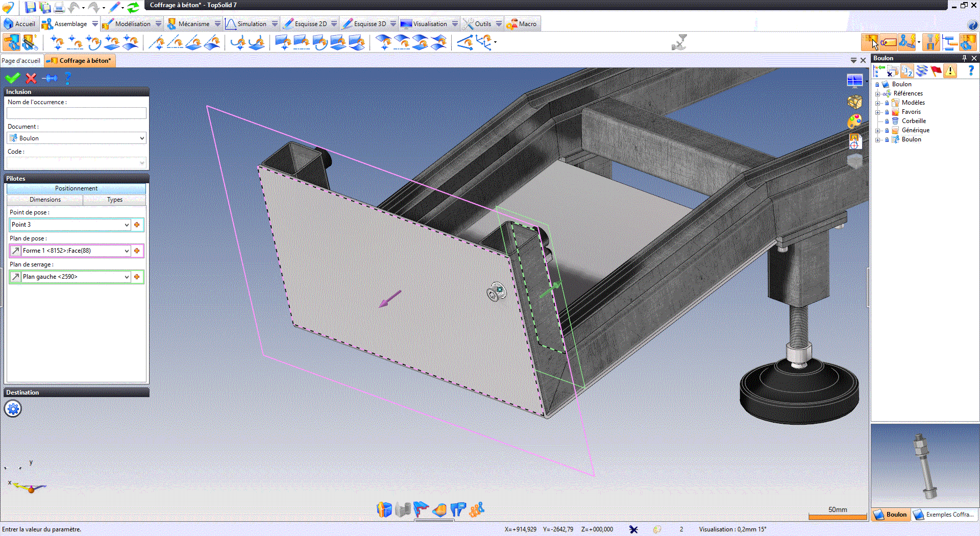Image resolution: width=980 pixels, height=536 pixels.
Task: Confirm the inclusion with the green checkmark
Action: click(x=12, y=78)
